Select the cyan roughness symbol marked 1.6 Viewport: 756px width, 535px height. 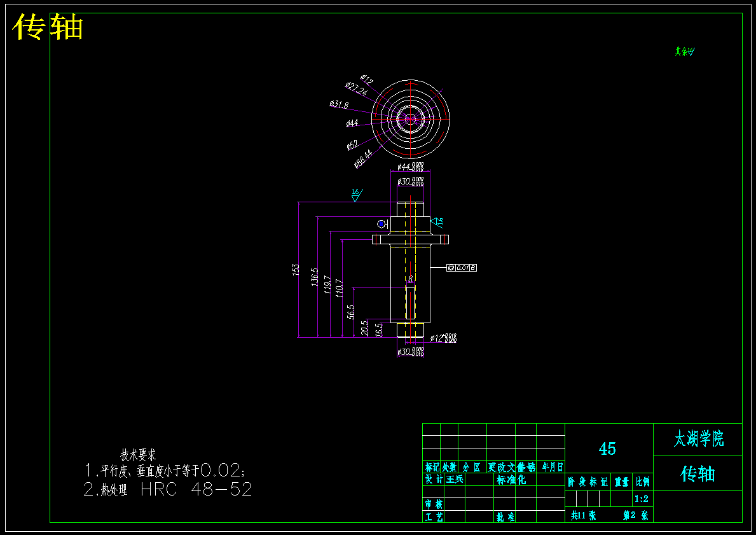coord(437,223)
